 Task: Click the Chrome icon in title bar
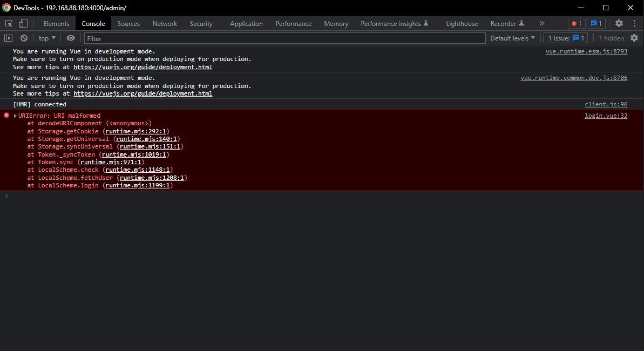tap(6, 8)
